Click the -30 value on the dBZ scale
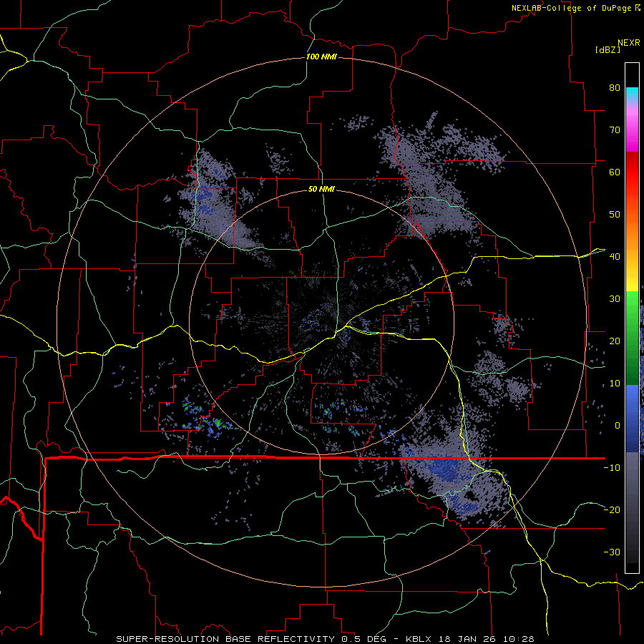This screenshot has width=644, height=644. pyautogui.click(x=612, y=552)
